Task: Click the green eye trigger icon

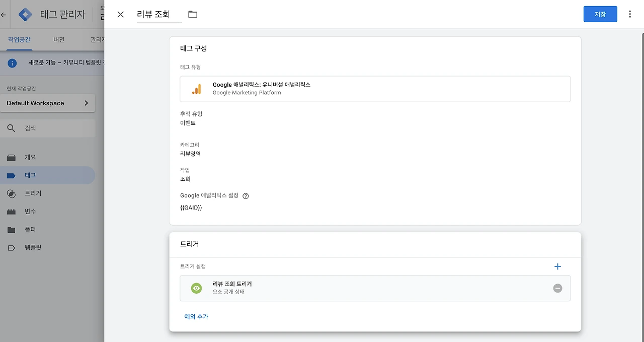Action: coord(196,288)
